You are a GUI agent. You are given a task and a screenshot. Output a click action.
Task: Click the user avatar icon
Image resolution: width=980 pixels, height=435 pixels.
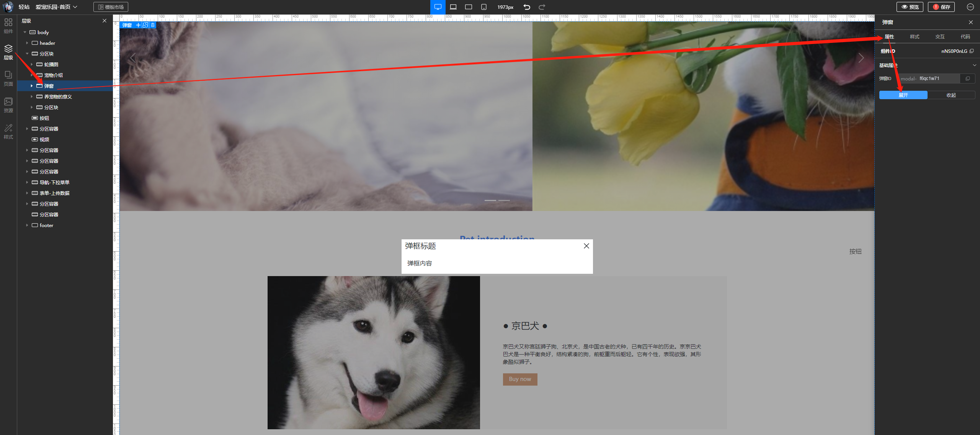[x=8, y=7]
